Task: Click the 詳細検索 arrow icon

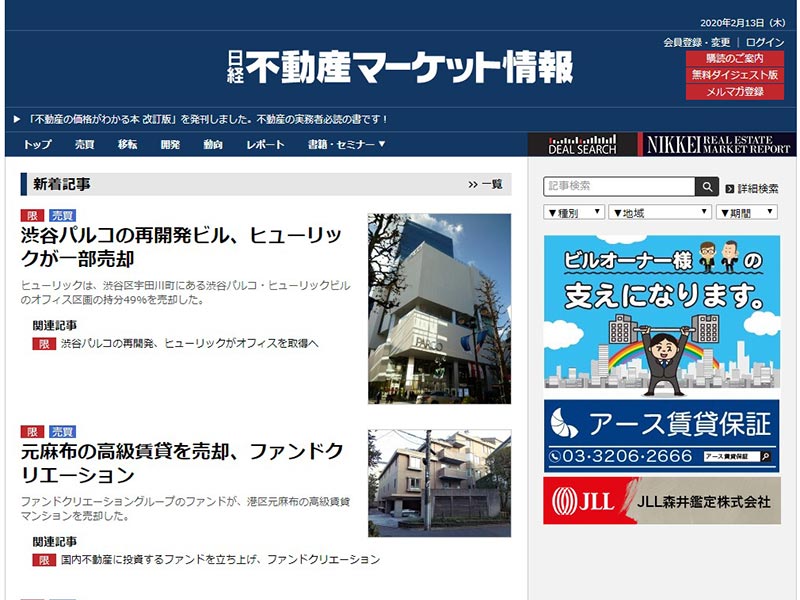Action: tap(730, 189)
